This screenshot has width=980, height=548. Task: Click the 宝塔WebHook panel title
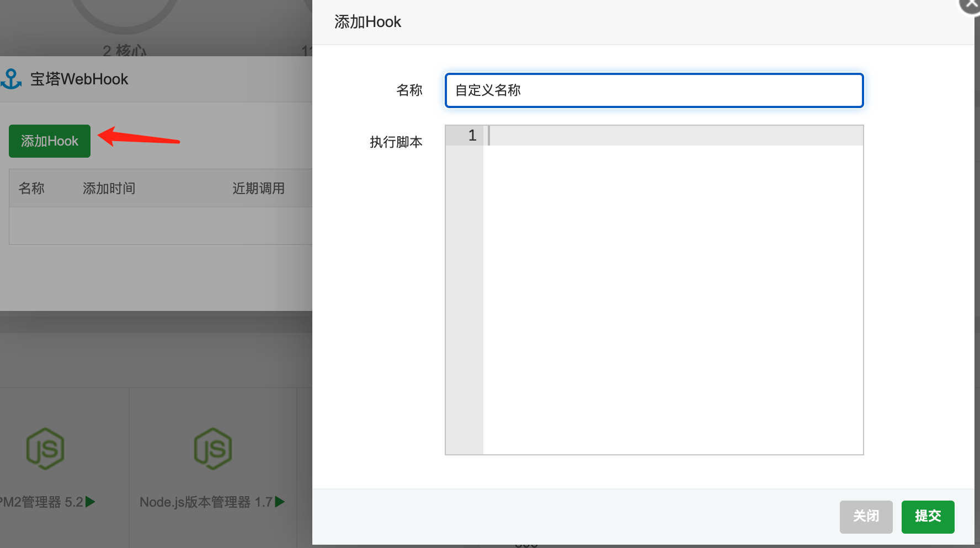click(x=79, y=79)
